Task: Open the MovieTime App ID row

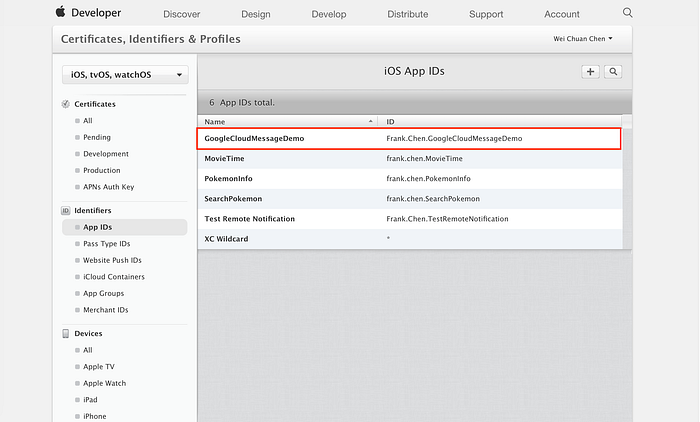Action: pyautogui.click(x=410, y=159)
